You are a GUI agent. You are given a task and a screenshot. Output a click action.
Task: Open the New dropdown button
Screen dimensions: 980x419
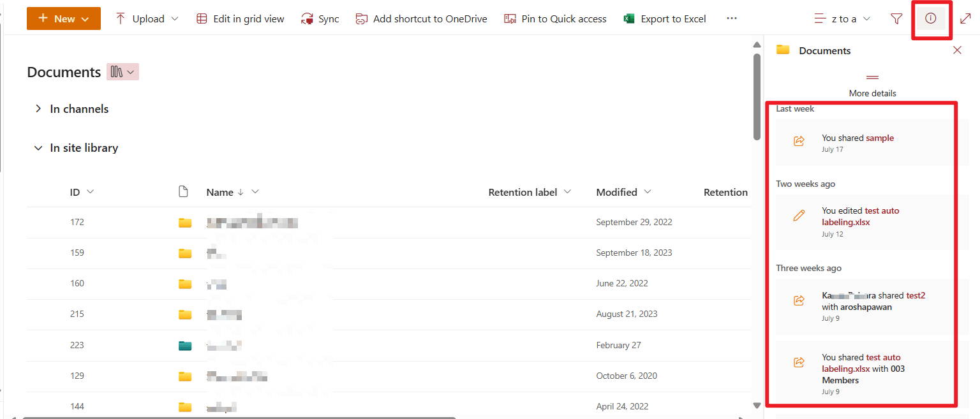(x=64, y=18)
